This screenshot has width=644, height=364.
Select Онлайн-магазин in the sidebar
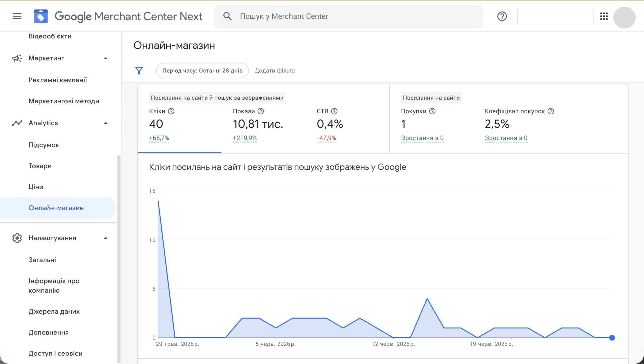tap(58, 208)
